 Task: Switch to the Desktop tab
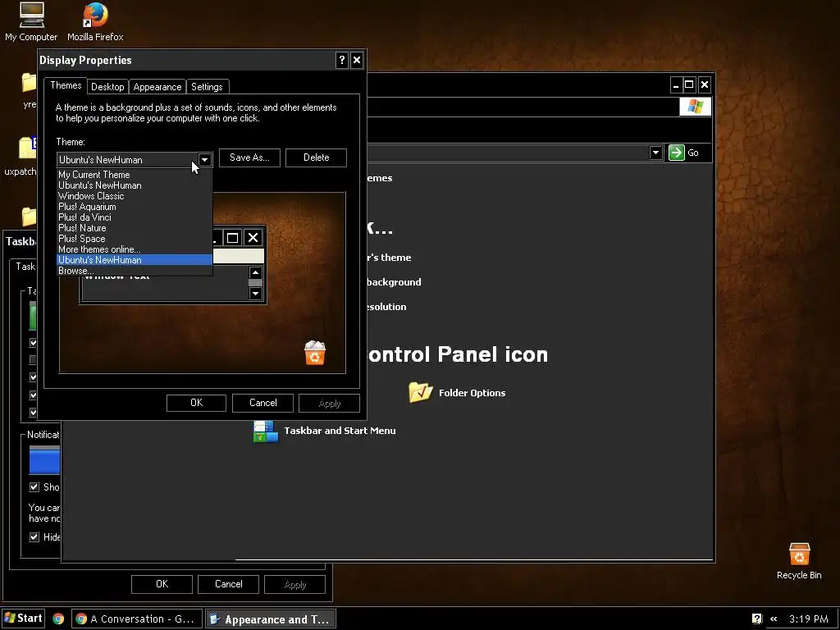coord(107,87)
